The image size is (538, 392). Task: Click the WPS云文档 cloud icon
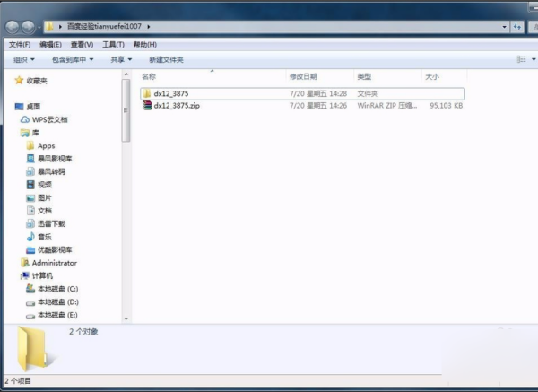[x=25, y=119]
